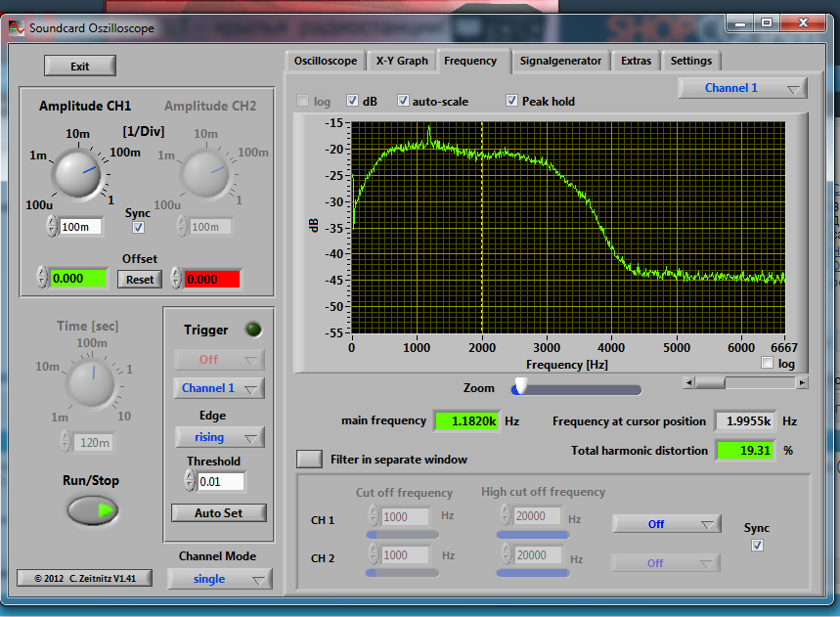This screenshot has width=840, height=617.
Task: Click the Soundcard Oscilloscope title bar icon
Action: pos(16,27)
